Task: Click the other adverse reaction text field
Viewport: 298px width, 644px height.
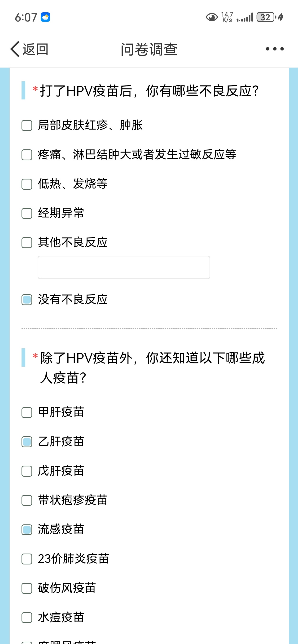Action: pyautogui.click(x=124, y=267)
